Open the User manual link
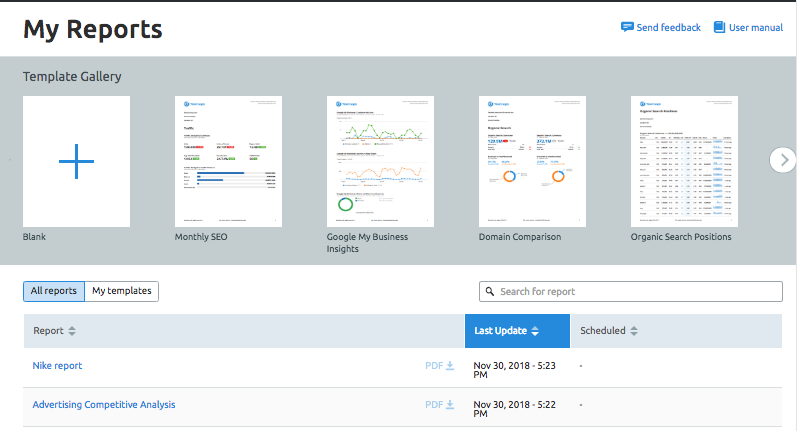797x431 pixels. click(755, 28)
